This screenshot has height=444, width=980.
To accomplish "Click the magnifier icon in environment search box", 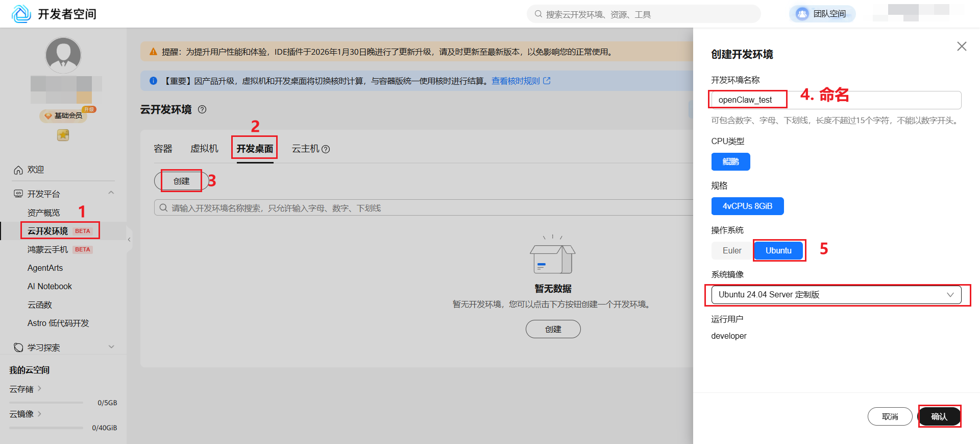I will [x=163, y=208].
